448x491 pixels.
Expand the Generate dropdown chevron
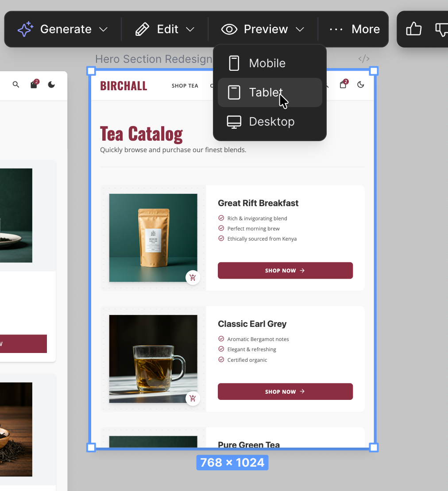pos(104,30)
